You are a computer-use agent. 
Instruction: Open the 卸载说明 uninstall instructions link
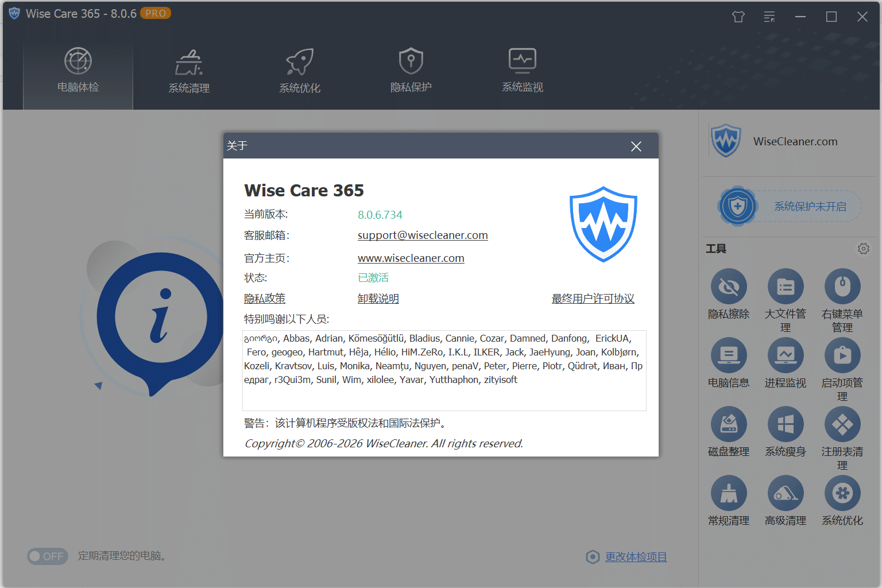378,299
